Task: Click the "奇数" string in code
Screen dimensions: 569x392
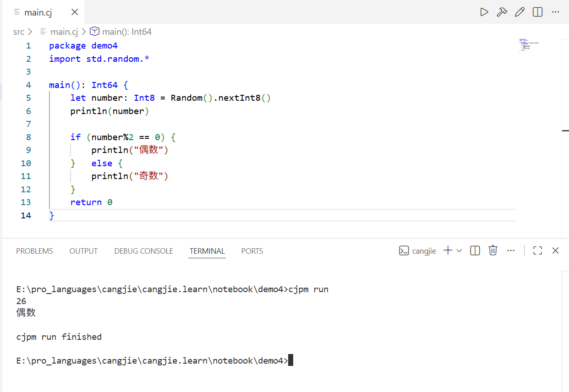Action: [148, 176]
